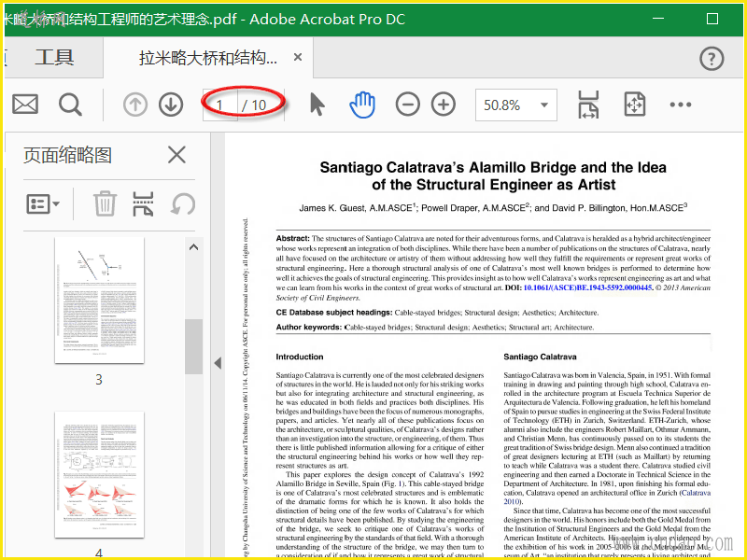This screenshot has height=560, width=747.
Task: Open the DOI 10.1061 link
Action: [588, 287]
